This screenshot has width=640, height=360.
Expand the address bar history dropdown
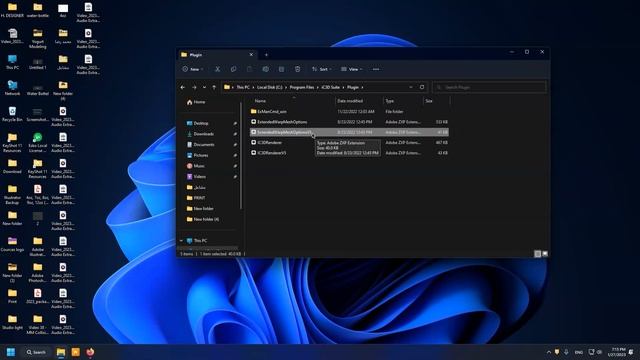point(411,87)
